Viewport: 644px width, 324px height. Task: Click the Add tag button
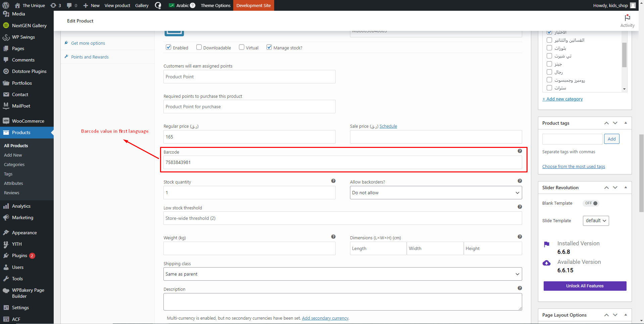point(611,139)
